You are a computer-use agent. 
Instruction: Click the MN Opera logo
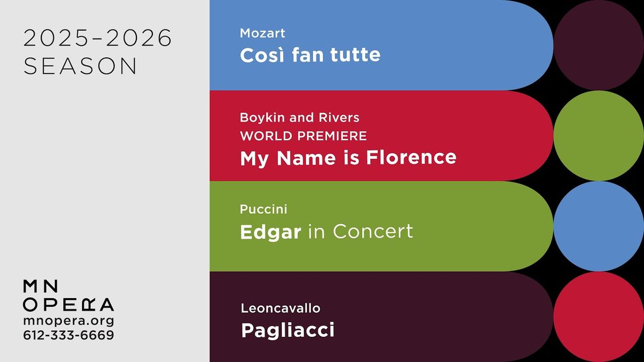(x=68, y=295)
